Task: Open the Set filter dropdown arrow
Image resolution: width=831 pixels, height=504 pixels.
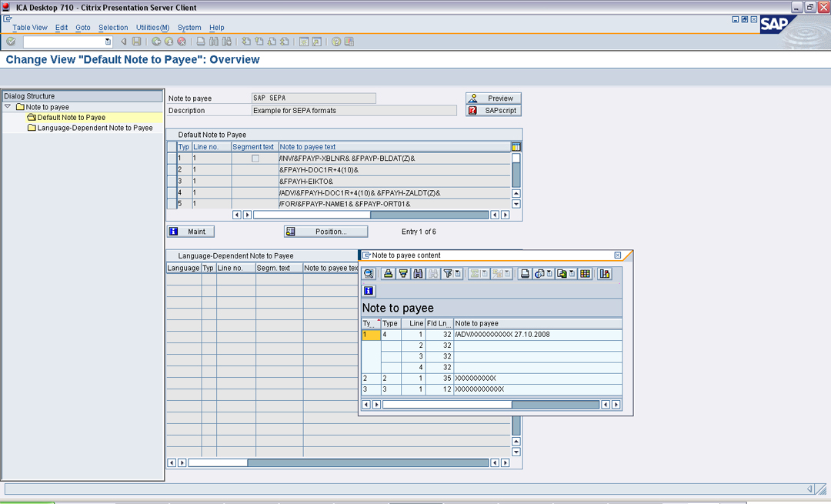Action: [x=458, y=274]
